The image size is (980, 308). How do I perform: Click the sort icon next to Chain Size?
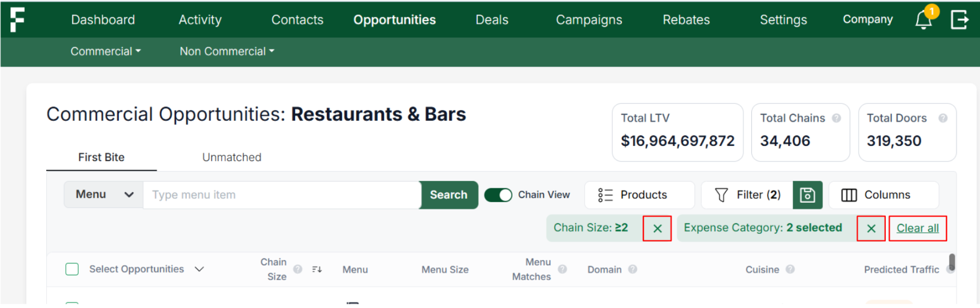[317, 270]
